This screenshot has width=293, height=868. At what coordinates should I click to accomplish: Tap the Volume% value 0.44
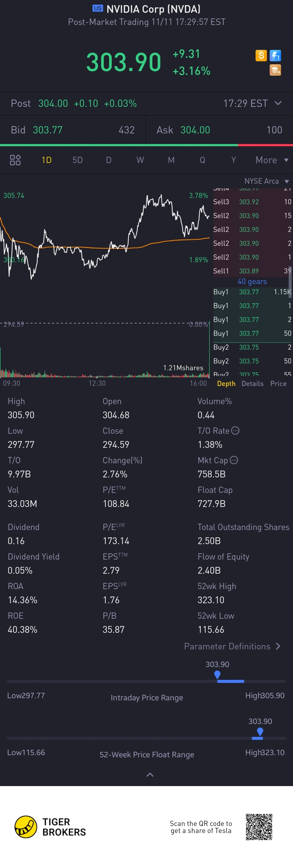pyautogui.click(x=206, y=415)
